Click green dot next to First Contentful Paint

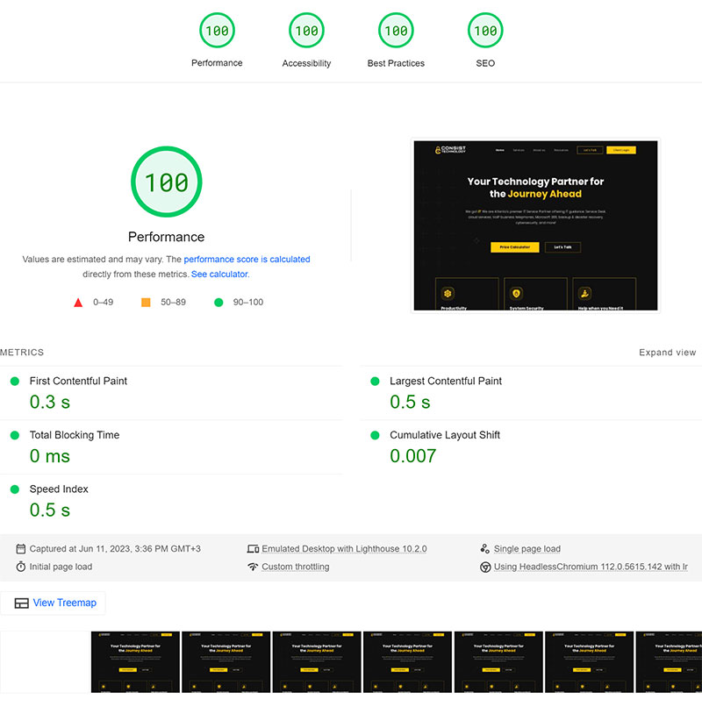(15, 382)
